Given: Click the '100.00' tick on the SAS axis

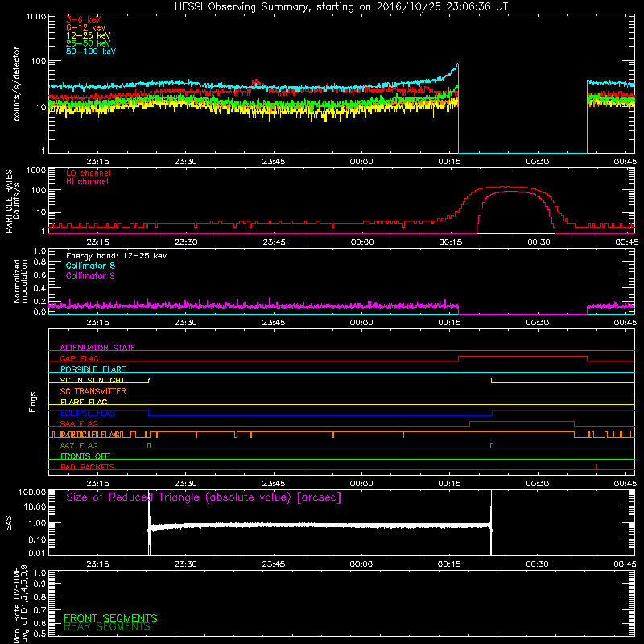Looking at the screenshot, I should 32,493.
